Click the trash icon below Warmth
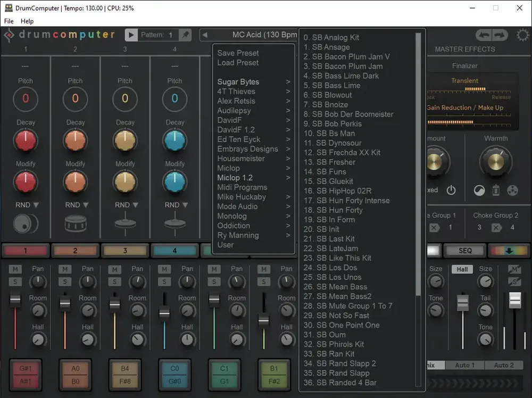The width and height of the screenshot is (532, 398). click(x=496, y=190)
